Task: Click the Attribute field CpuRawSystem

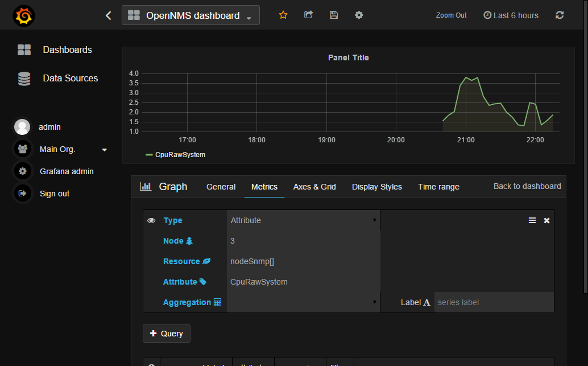Action: 303,282
